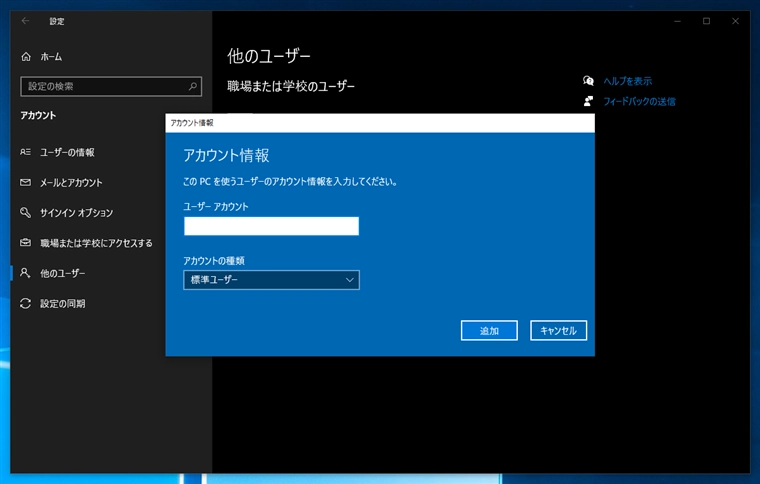Open the ヘルプを表示 link

[628, 81]
